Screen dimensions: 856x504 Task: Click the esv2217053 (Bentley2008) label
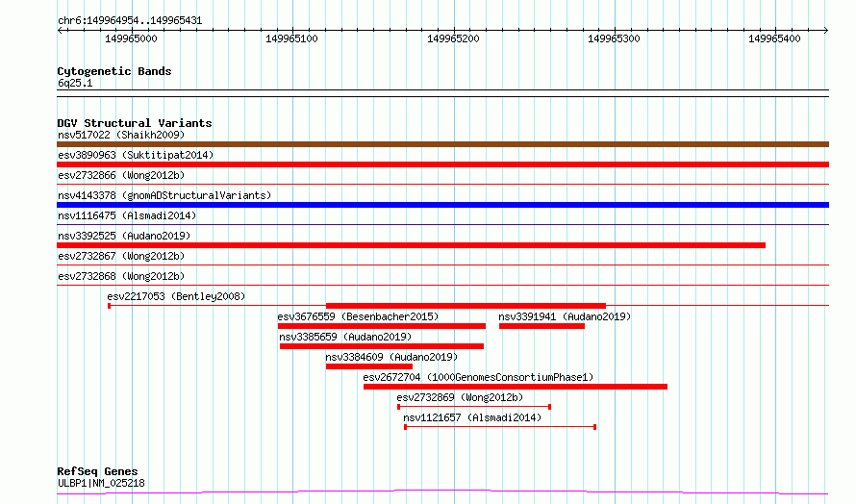tap(176, 296)
